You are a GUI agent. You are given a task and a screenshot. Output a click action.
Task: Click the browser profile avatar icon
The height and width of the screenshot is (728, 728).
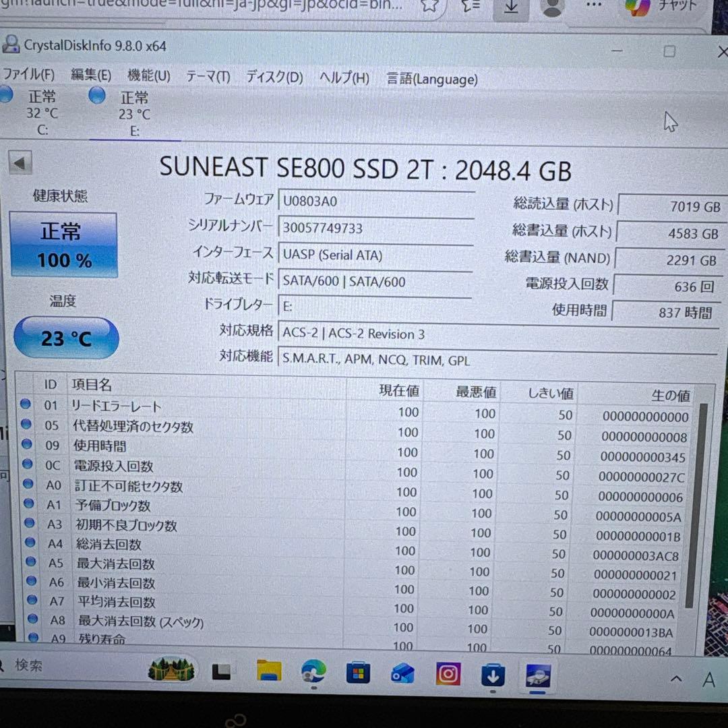[x=552, y=8]
